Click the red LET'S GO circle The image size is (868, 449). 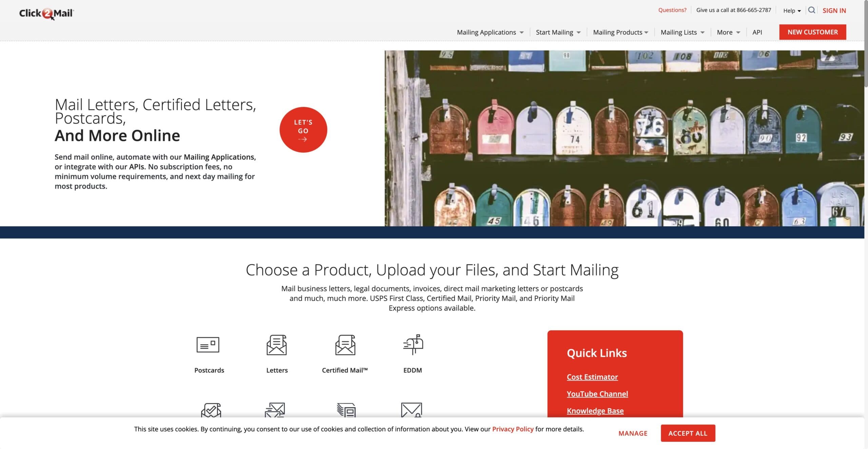pyautogui.click(x=303, y=130)
